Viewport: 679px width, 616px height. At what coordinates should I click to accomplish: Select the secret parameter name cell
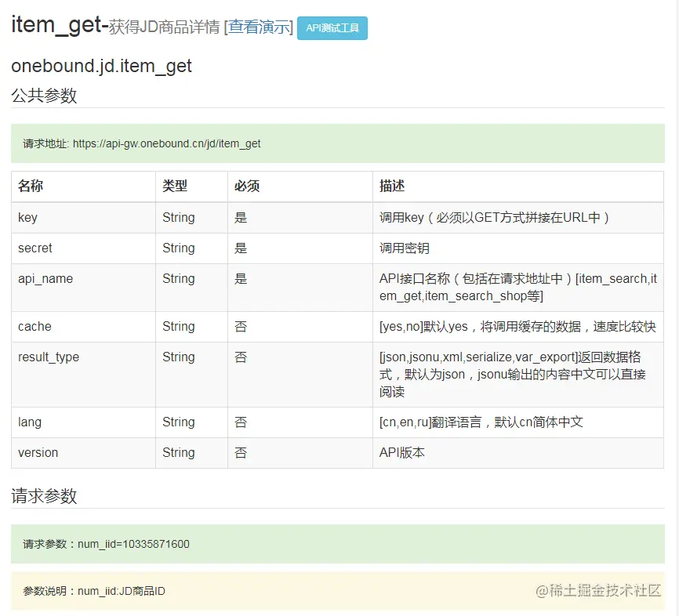click(x=83, y=248)
